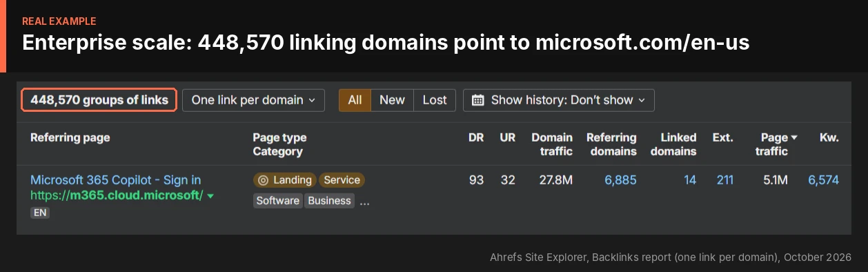Expand the green arrow next to m365.cloud.microsoft URL
The height and width of the screenshot is (272, 868).
click(210, 197)
